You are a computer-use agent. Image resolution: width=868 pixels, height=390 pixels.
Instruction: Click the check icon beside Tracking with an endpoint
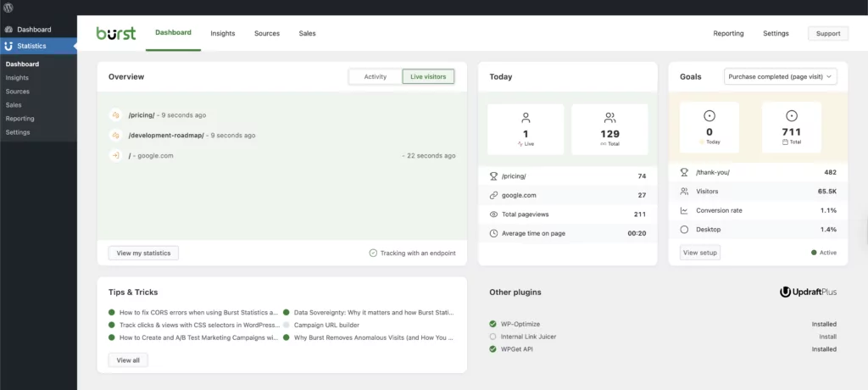coord(373,253)
